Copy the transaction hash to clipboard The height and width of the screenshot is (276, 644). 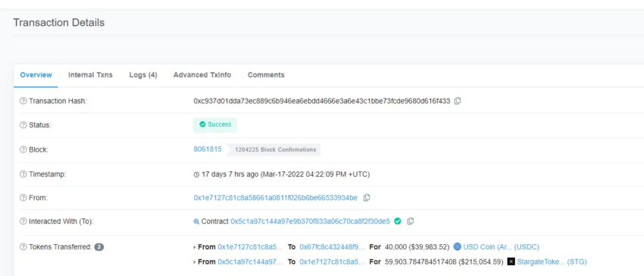point(458,101)
